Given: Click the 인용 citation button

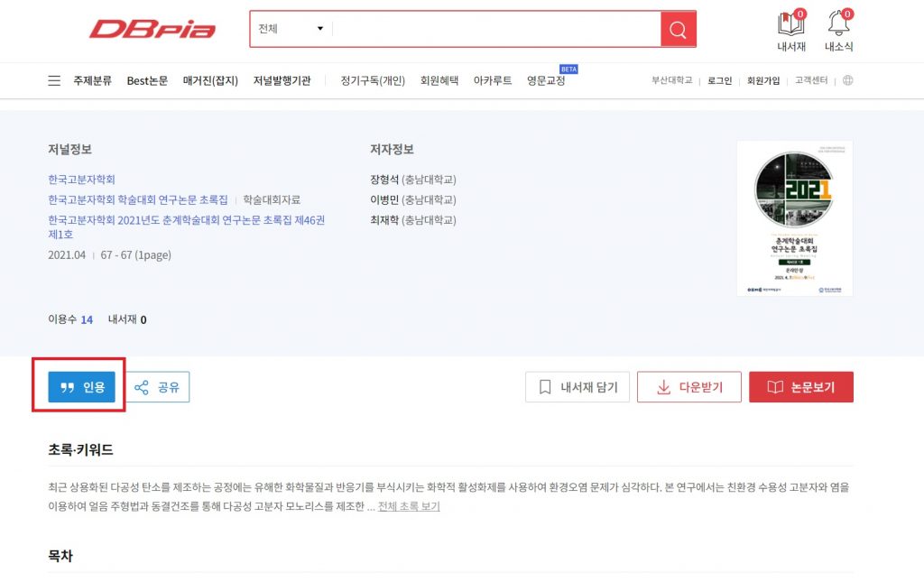Looking at the screenshot, I should (x=82, y=387).
